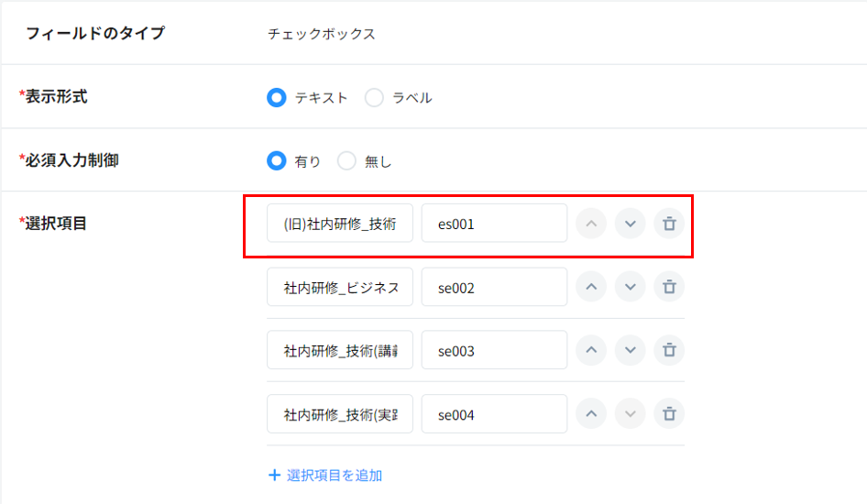Delete the se003 choice row
867x504 pixels.
[669, 350]
